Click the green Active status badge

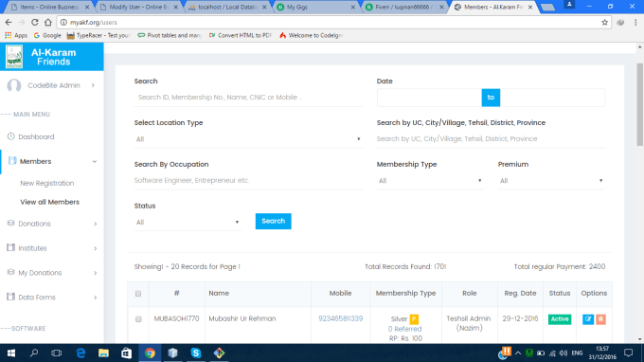point(560,319)
